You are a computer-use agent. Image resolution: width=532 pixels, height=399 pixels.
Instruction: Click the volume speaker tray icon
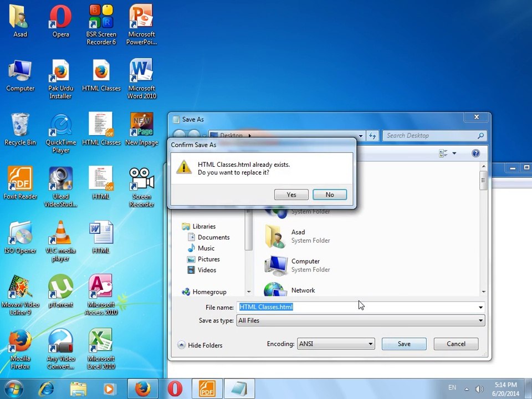point(479,389)
